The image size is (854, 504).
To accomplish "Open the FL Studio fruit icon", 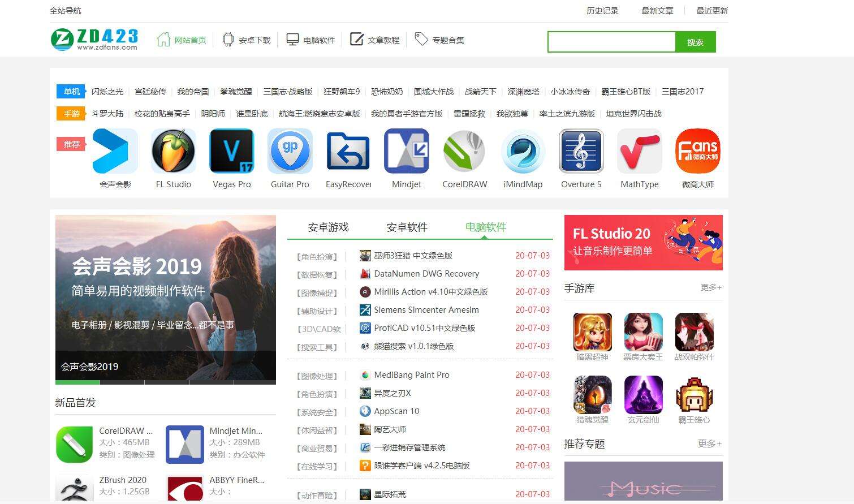I will (x=174, y=151).
